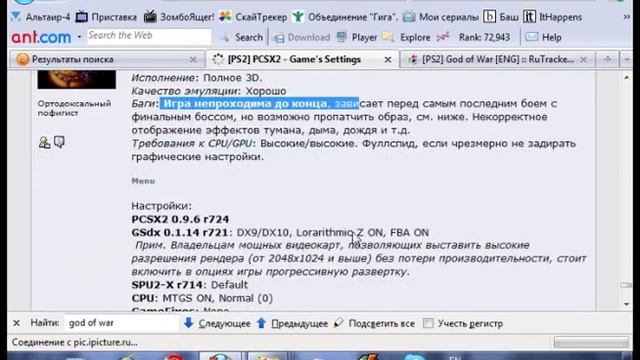This screenshot has width=640, height=360.
Task: Switch to God of War RuTracker tab
Action: tap(498, 60)
